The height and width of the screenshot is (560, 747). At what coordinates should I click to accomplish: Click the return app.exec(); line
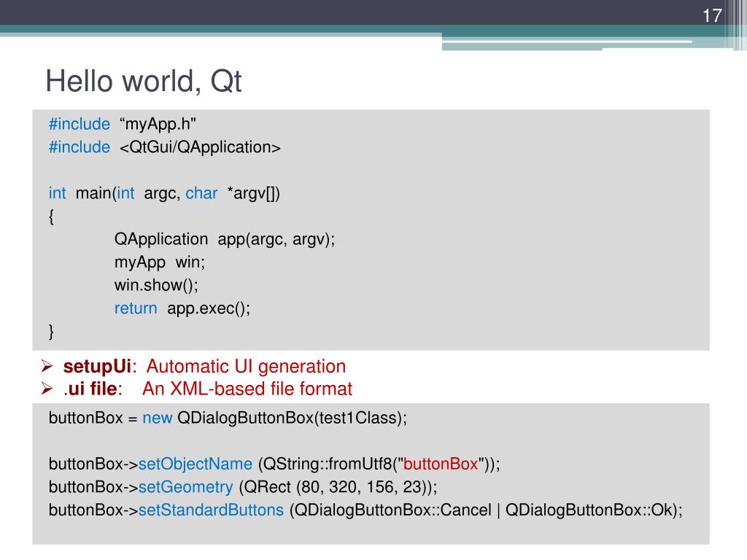click(182, 308)
